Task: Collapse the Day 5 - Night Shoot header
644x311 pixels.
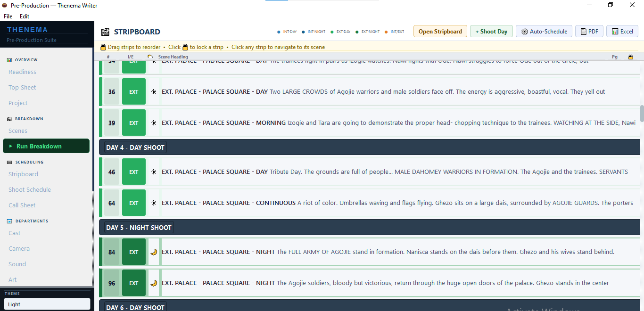Action: (x=139, y=228)
